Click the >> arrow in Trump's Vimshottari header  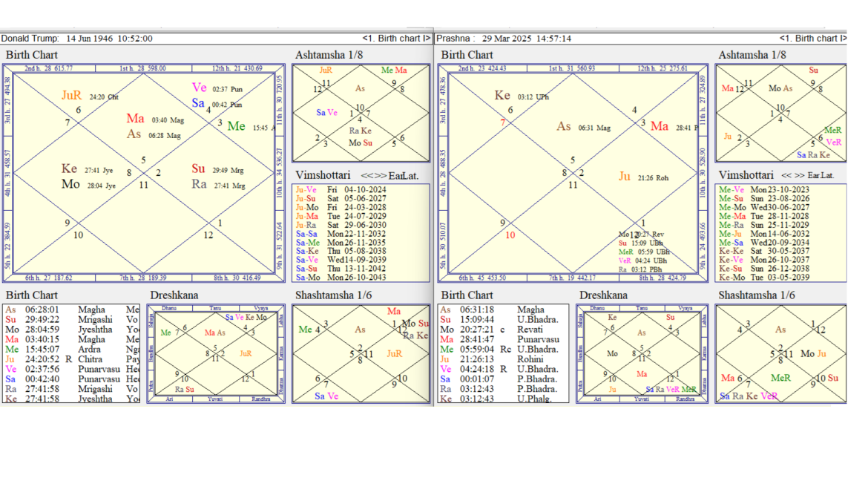tap(380, 175)
